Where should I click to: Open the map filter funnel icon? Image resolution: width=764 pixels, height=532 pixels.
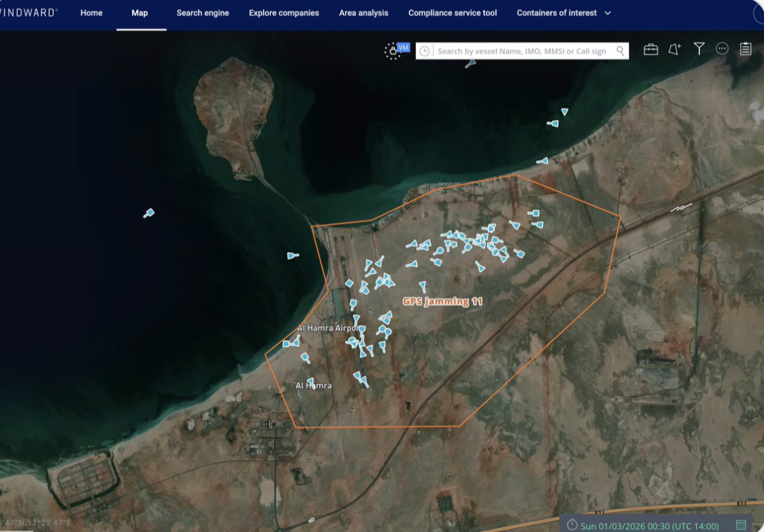[x=699, y=49]
